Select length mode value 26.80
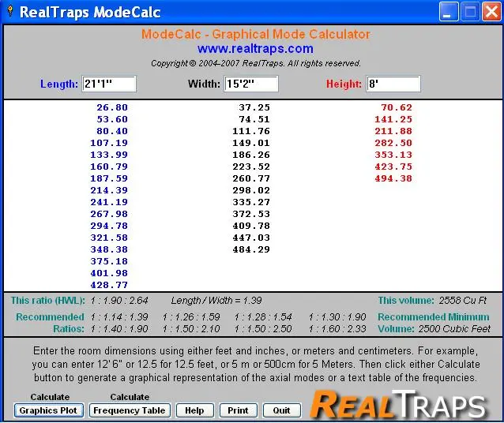Screen dimensions: 504x423 point(112,107)
